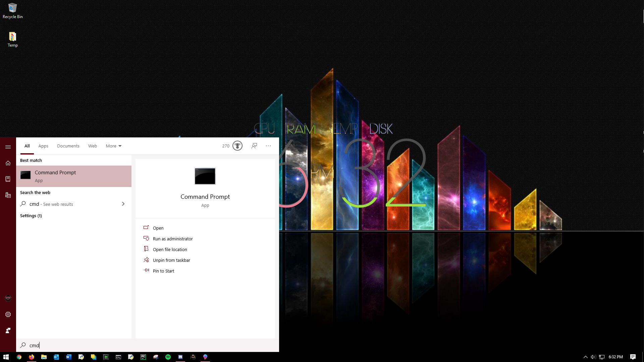This screenshot has width=644, height=362.
Task: Pin Command Prompt to Start
Action: (163, 270)
